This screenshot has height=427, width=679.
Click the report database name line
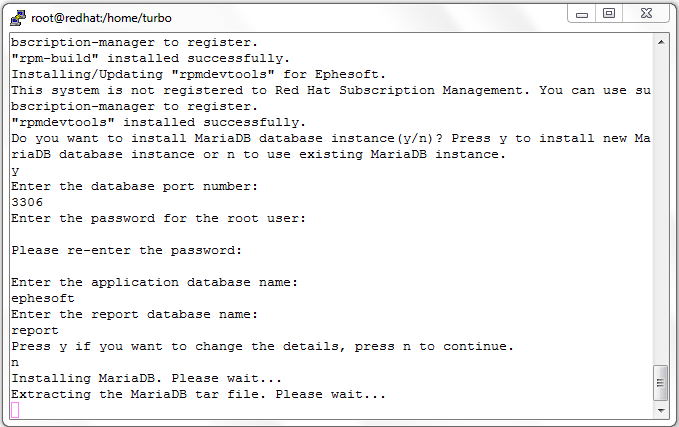point(35,330)
